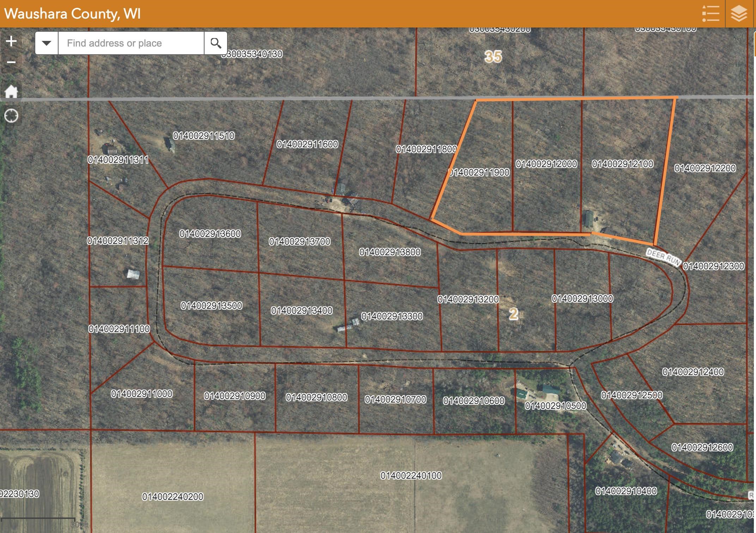Screen dimensions: 756x533
Task: Select parcel 014002911510 label
Action: tap(203, 136)
